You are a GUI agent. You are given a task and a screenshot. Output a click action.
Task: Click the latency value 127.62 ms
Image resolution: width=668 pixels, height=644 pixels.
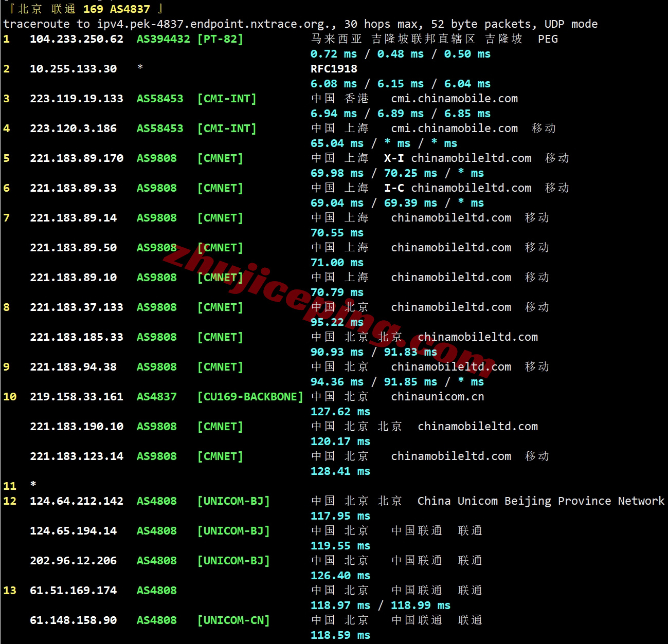340,412
